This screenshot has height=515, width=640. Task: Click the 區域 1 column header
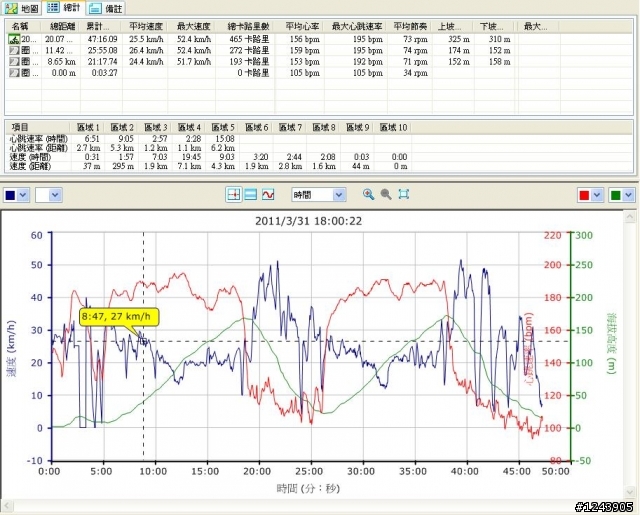point(88,127)
